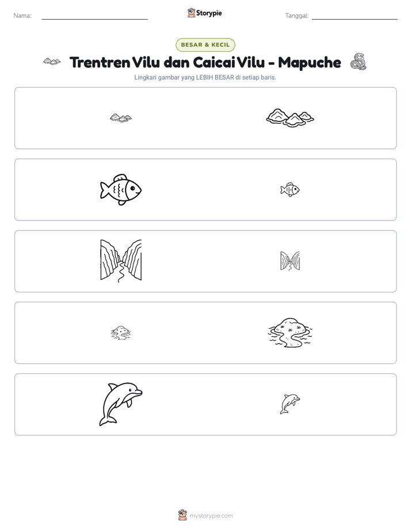Screen dimensions: 411x532
Task: Click the BESAR & KECIL badge
Action: [205, 45]
